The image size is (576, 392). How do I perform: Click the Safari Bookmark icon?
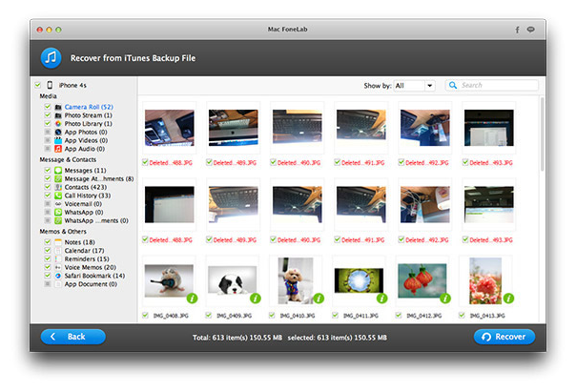tap(57, 276)
